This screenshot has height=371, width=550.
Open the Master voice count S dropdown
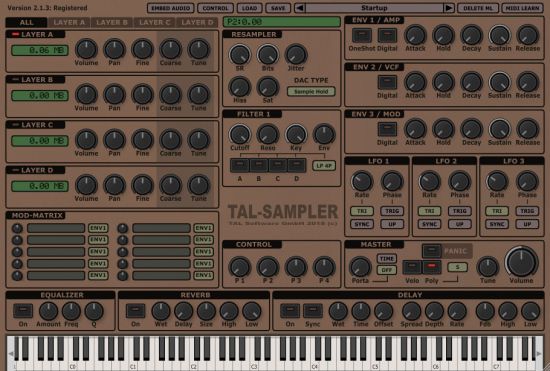coord(457,267)
